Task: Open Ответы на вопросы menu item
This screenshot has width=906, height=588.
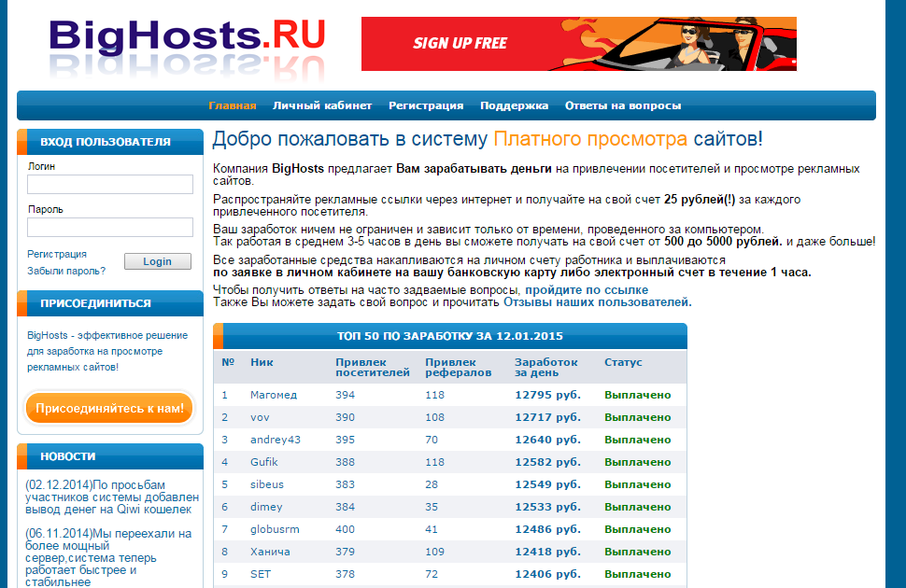Action: click(622, 105)
